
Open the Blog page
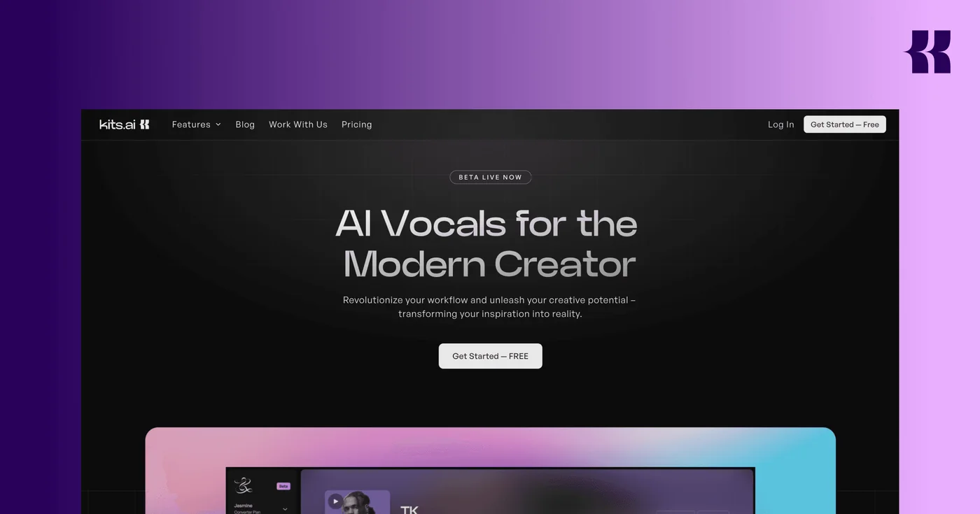245,124
